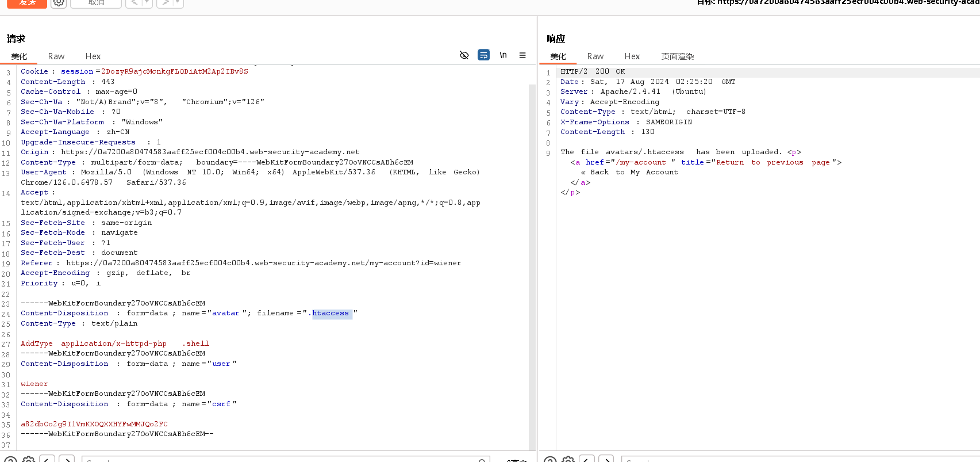Viewport: 980px width, 462px height.
Task: Switch response view to the Hex tab
Action: pos(632,56)
